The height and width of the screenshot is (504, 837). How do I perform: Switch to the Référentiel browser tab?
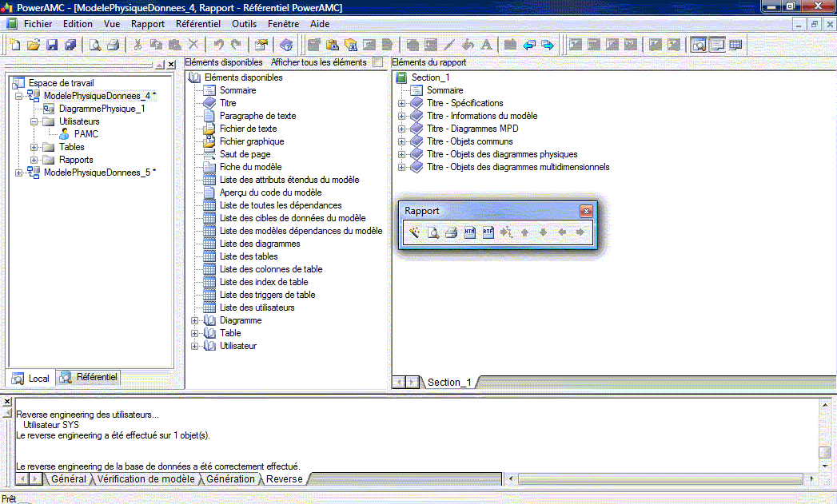click(x=90, y=378)
